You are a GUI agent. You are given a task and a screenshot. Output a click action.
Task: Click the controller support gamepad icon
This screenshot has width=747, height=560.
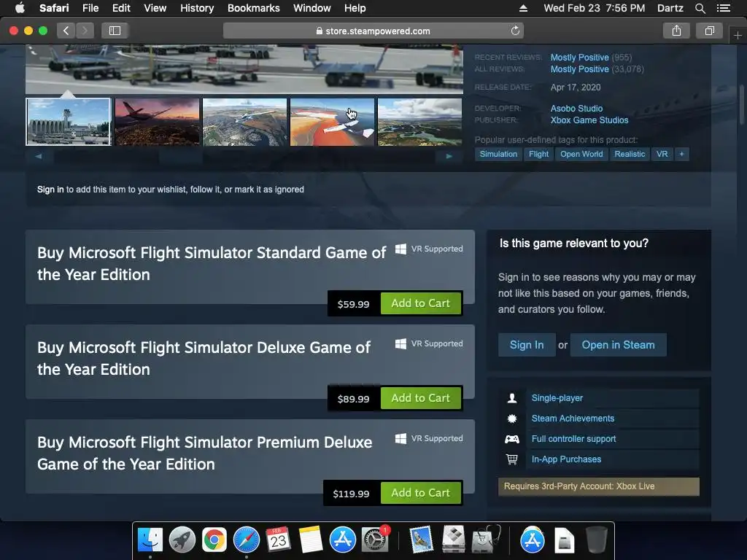pyautogui.click(x=512, y=439)
